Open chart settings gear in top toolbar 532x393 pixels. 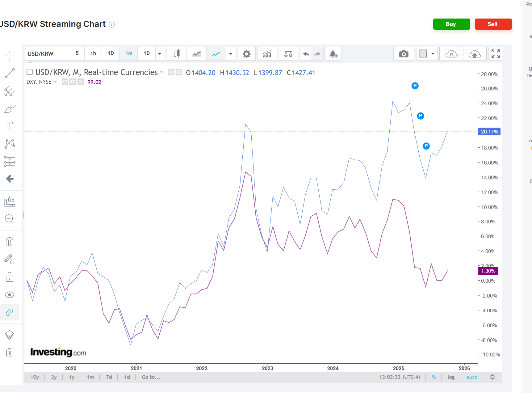[246, 54]
